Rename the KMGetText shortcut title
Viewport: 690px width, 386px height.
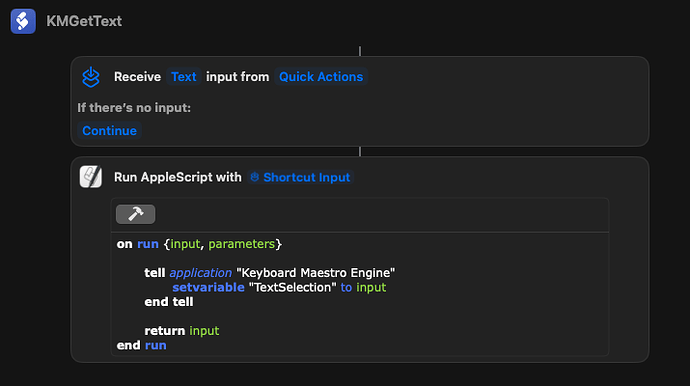click(84, 21)
